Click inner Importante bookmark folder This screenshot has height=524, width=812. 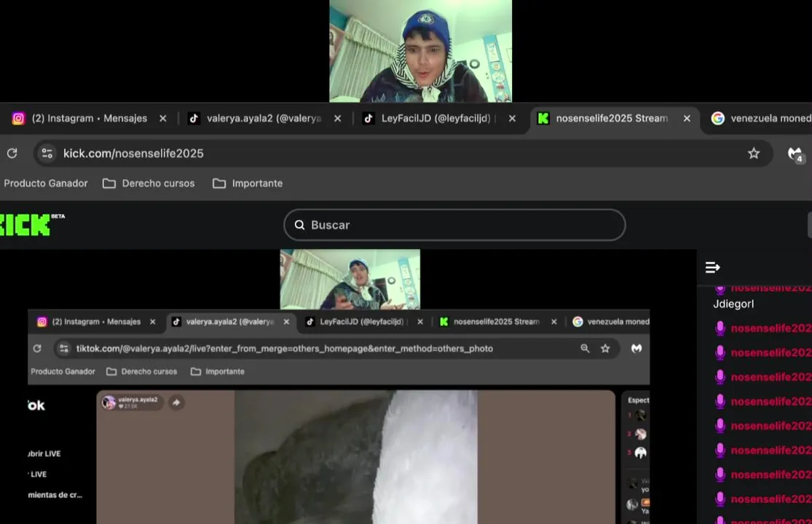point(218,371)
